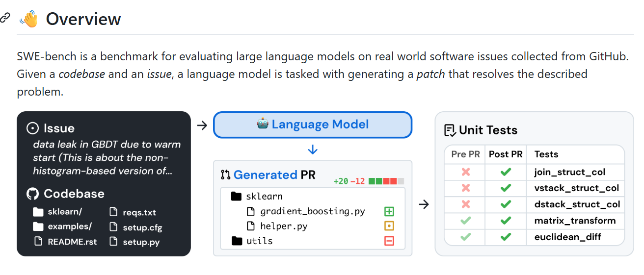This screenshot has height=275, width=644.
Task: Click the Unit Tests heading
Action: point(488,130)
